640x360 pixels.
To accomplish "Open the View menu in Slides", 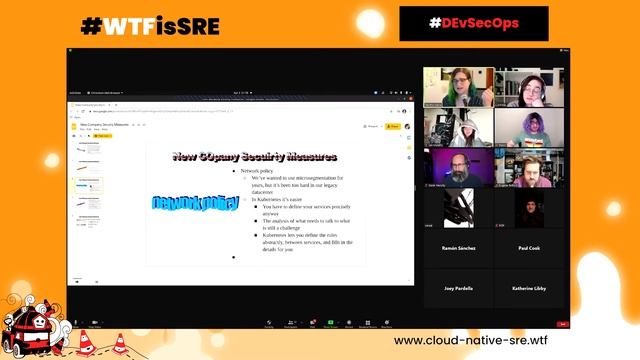I will click(x=97, y=129).
